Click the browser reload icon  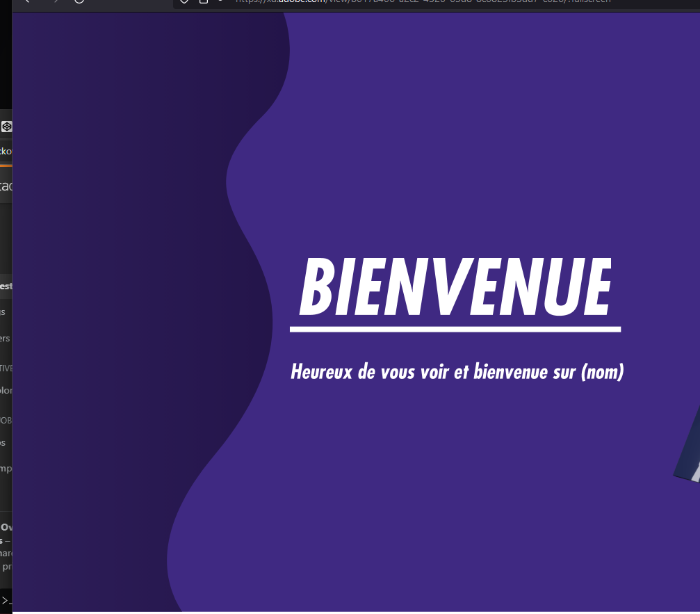pos(79,1)
